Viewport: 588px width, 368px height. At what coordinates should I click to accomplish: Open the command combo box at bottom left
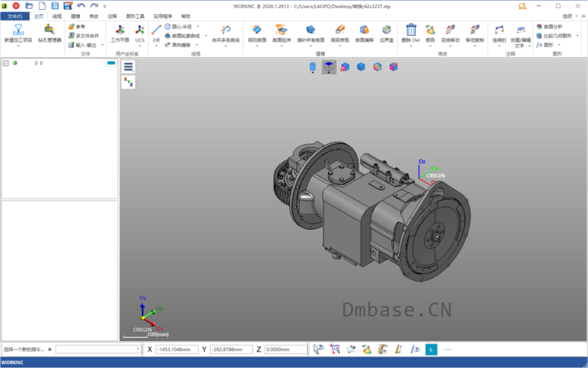point(98,349)
